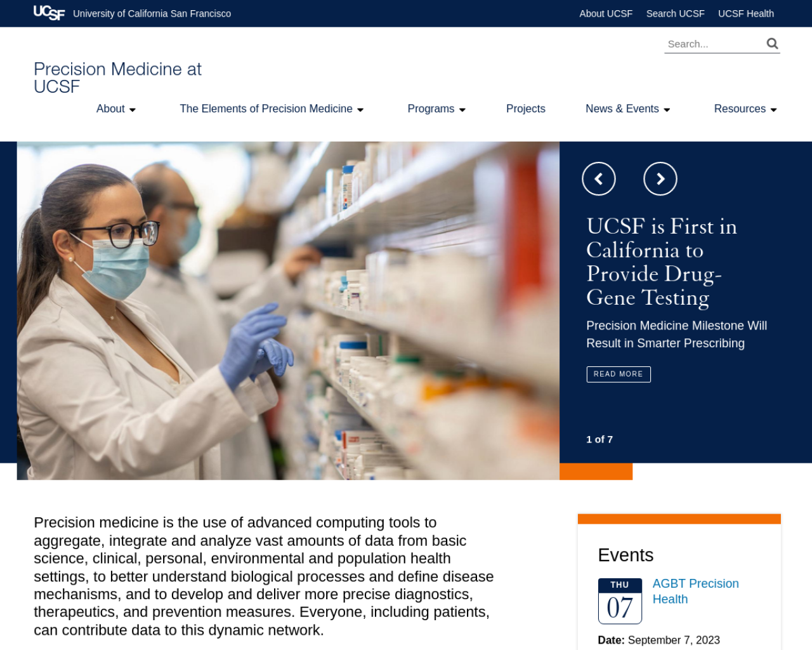The height and width of the screenshot is (650, 812).
Task: Expand The Elements of Precision Medicine dropdown arrow
Action: point(360,110)
